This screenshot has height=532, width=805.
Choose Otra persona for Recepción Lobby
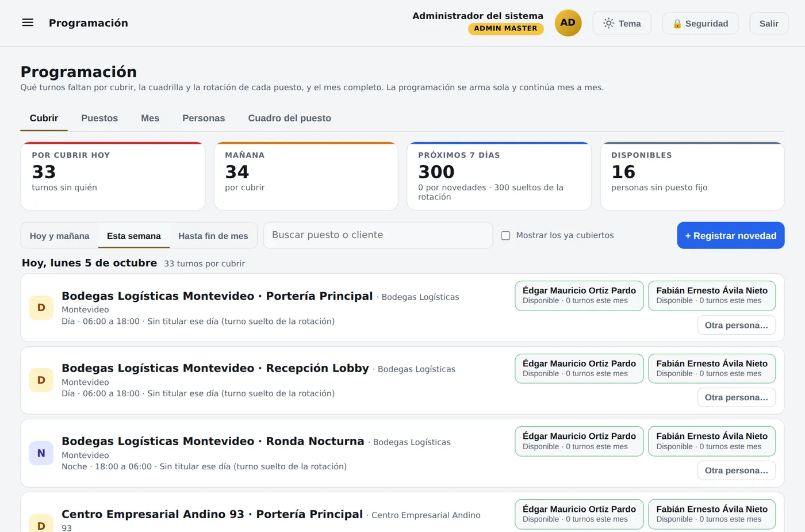point(737,397)
